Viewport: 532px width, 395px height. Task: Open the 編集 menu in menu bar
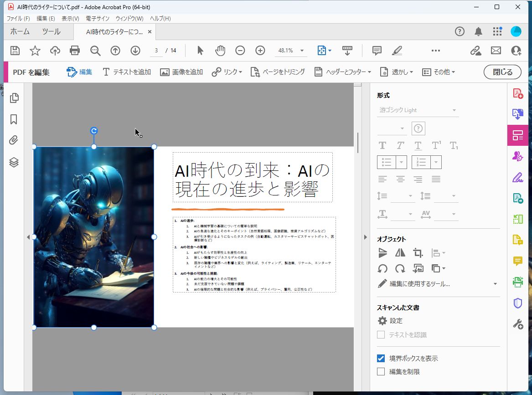46,19
